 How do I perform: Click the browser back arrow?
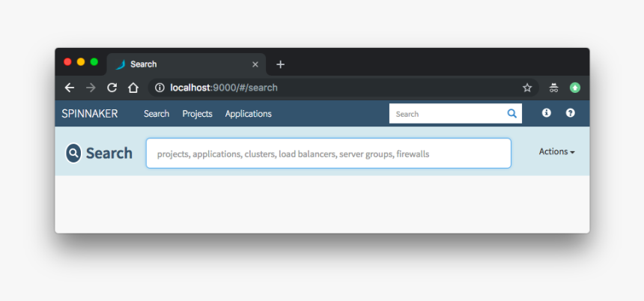coord(70,88)
